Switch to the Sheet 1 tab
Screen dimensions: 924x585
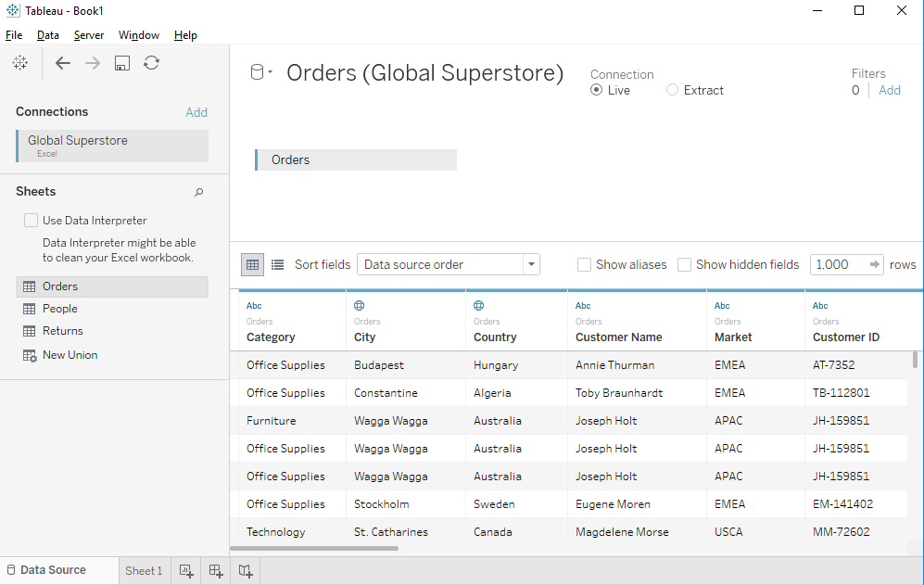point(144,571)
